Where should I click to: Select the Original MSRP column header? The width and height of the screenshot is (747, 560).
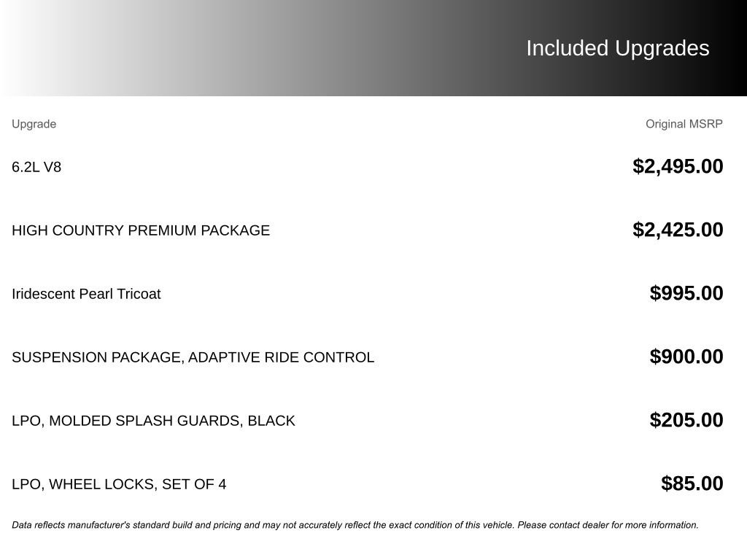tap(684, 124)
